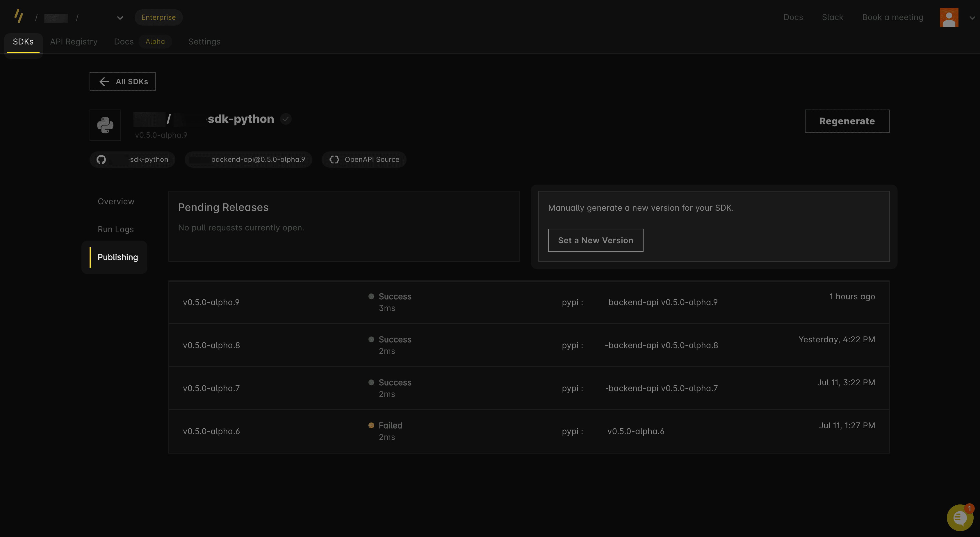The width and height of the screenshot is (980, 537).
Task: Click the 'Jul 11, 1:27 PM' timestamp
Action: [x=847, y=425]
